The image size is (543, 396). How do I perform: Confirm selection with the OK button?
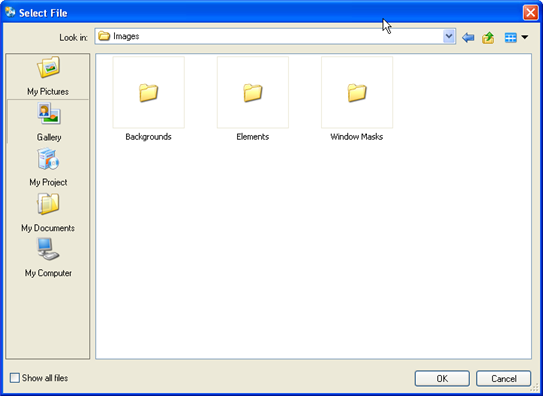(442, 378)
